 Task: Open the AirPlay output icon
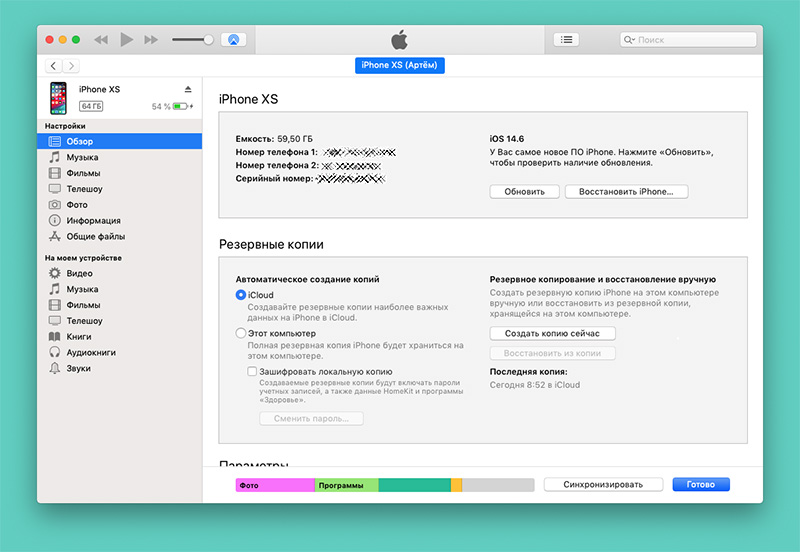tap(233, 40)
